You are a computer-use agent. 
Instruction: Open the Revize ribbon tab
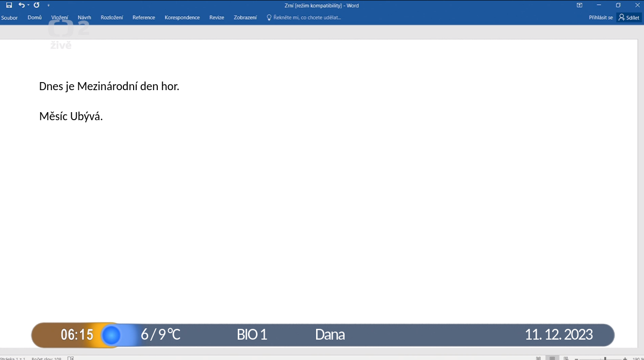217,18
